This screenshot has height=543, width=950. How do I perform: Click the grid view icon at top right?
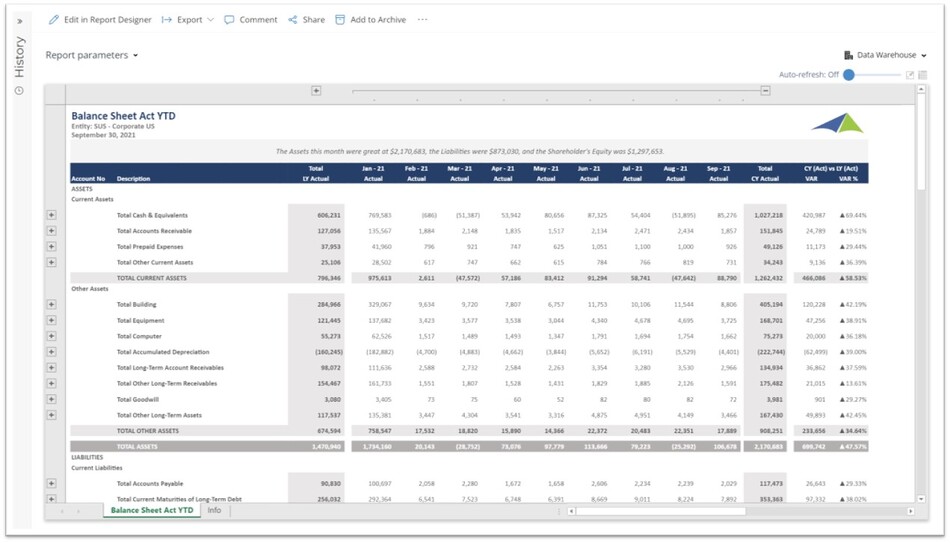923,75
